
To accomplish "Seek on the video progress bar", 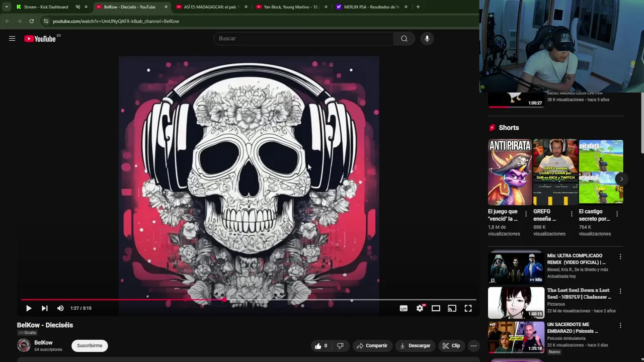I will point(249,300).
